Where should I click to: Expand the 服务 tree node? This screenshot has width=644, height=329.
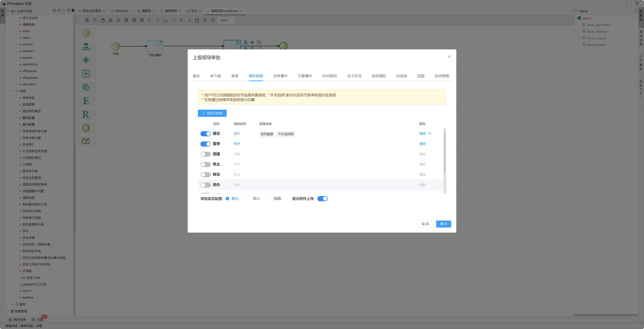tap(12, 304)
